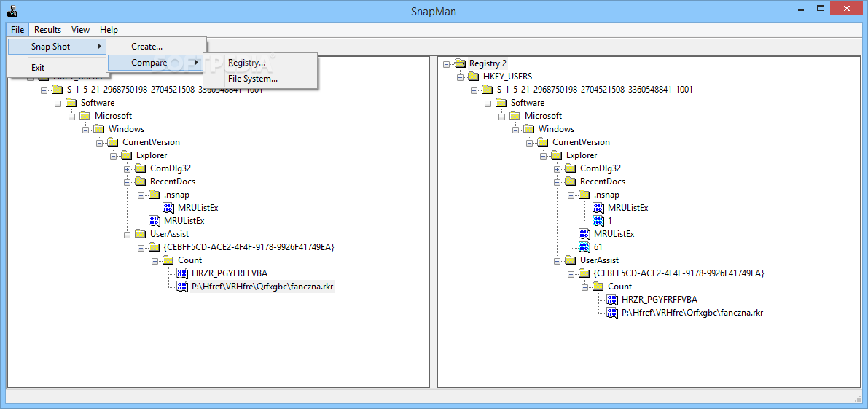Select P:\Hfref\VRHfre\Qrfxgbc\fanczna.rkr in left pane
The width and height of the screenshot is (868, 409).
263,286
